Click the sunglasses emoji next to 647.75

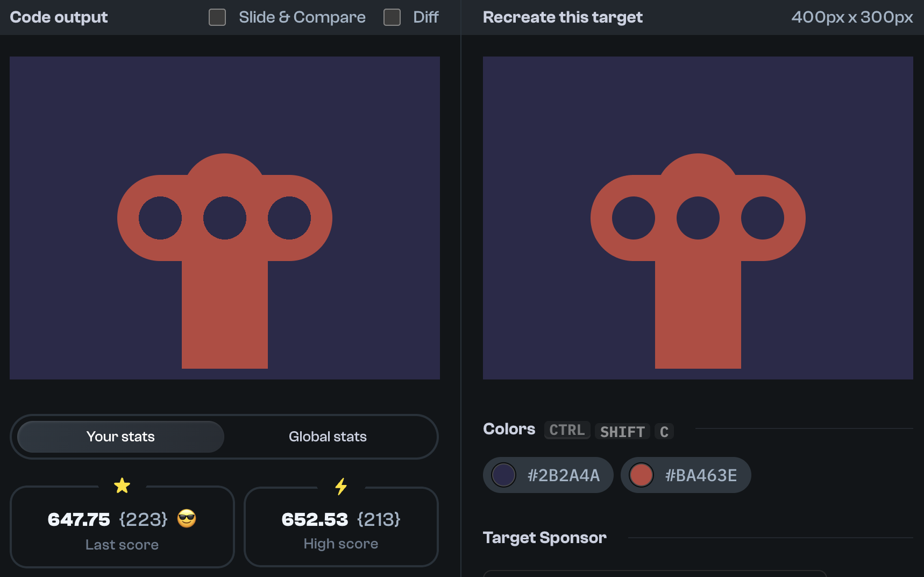coord(187,519)
